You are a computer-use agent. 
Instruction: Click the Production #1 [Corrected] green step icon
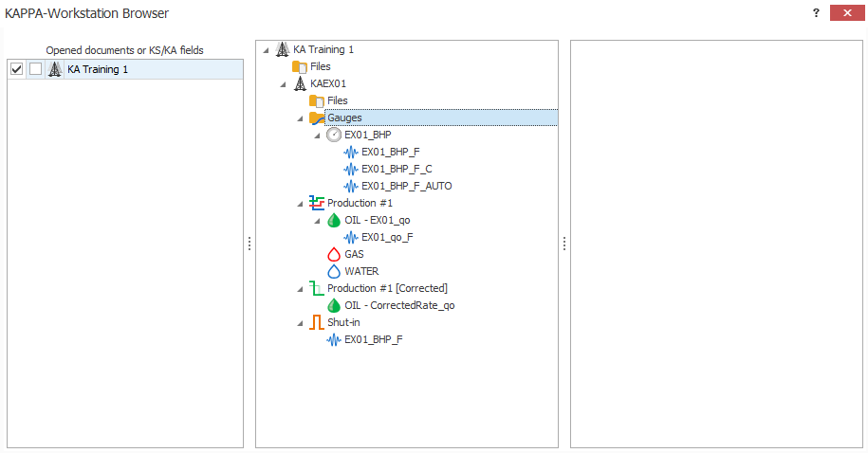[317, 288]
